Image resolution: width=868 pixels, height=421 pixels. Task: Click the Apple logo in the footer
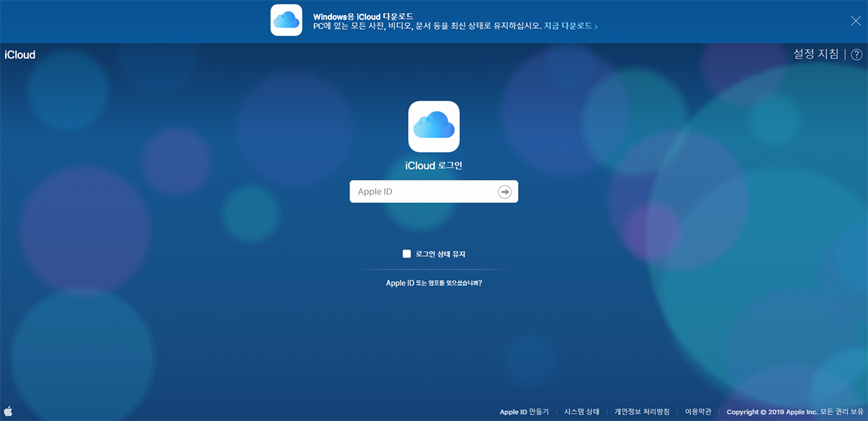(9, 411)
